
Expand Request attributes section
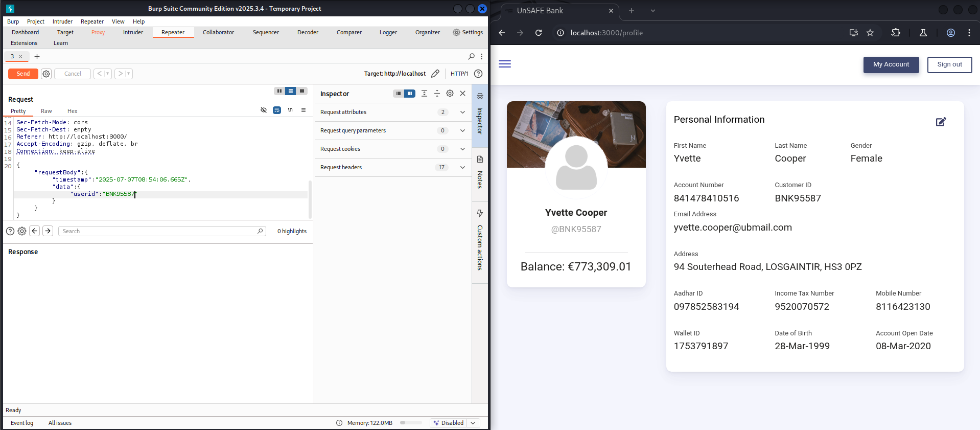[x=462, y=112]
